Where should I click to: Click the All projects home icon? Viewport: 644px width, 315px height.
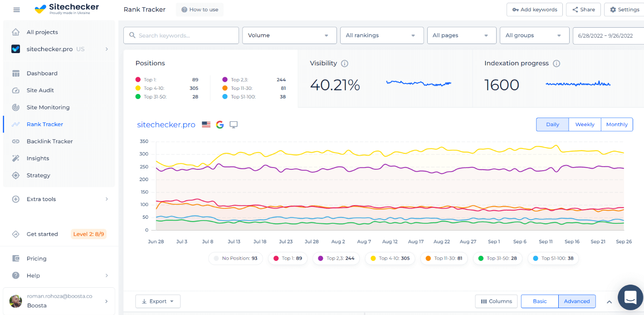(x=16, y=32)
